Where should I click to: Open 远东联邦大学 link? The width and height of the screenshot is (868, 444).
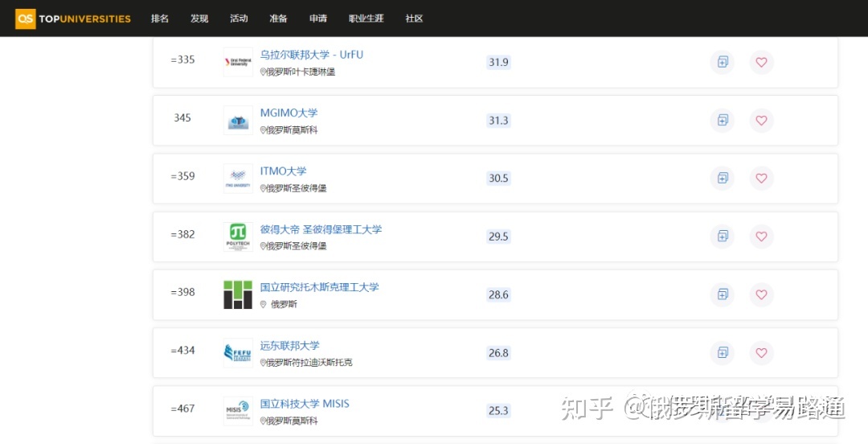point(290,345)
